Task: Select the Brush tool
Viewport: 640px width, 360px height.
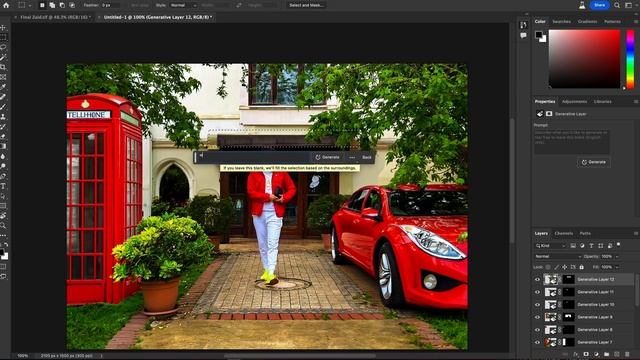Action: click(3, 107)
